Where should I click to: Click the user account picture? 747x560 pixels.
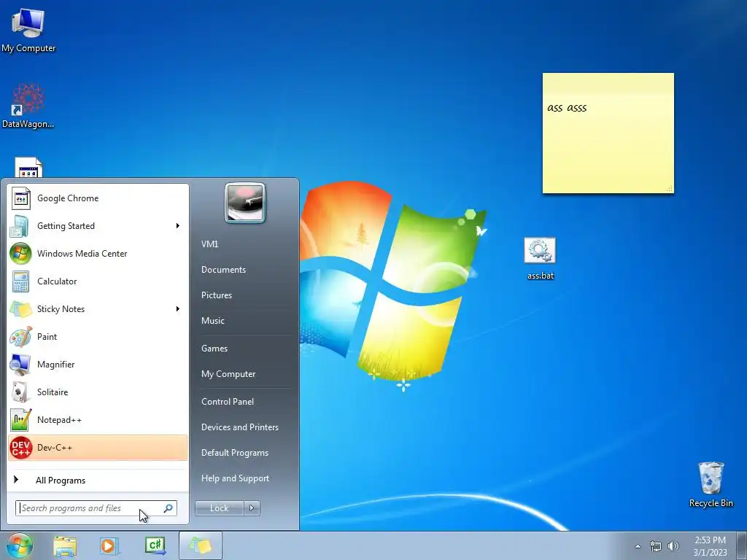[245, 203]
